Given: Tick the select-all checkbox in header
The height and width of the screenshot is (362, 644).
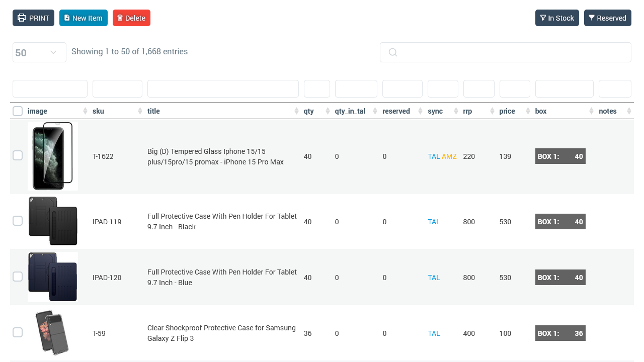Looking at the screenshot, I should click(18, 111).
